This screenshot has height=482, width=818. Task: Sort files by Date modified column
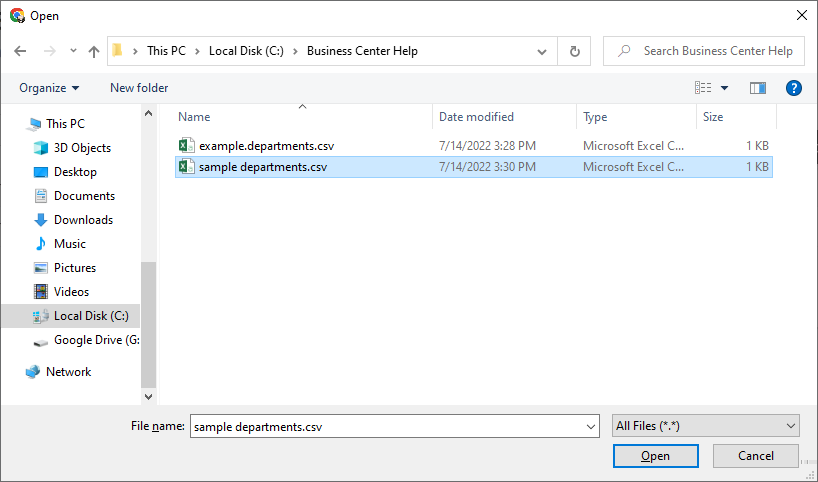tap(477, 117)
